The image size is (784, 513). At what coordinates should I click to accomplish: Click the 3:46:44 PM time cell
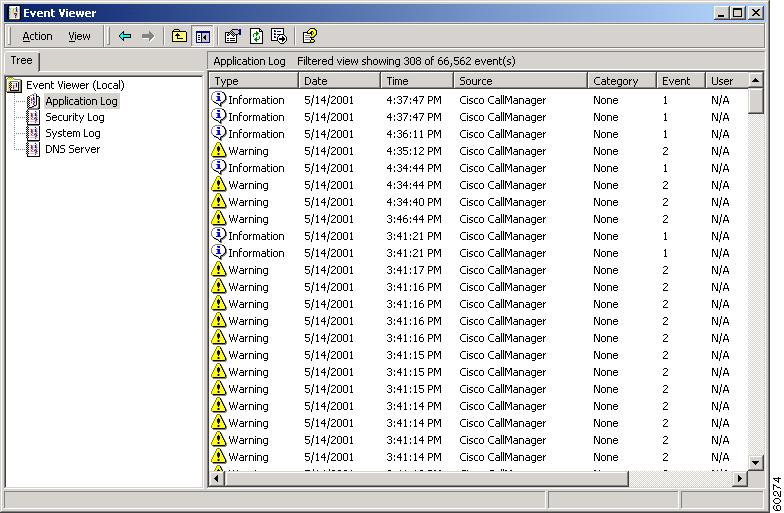[x=414, y=219]
